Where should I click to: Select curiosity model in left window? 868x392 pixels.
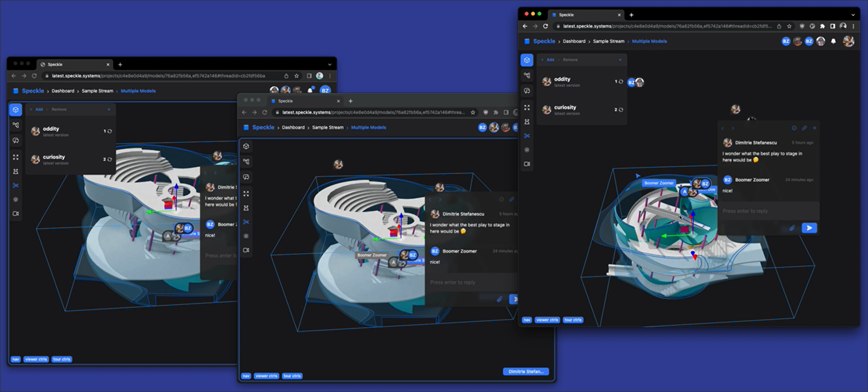70,159
